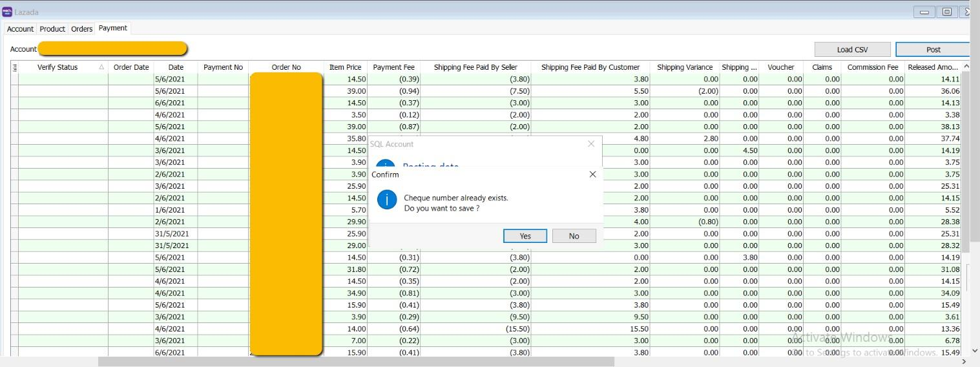Toggle sort arrow on Verify Status column
Viewport: 980px width, 367px height.
[101, 67]
